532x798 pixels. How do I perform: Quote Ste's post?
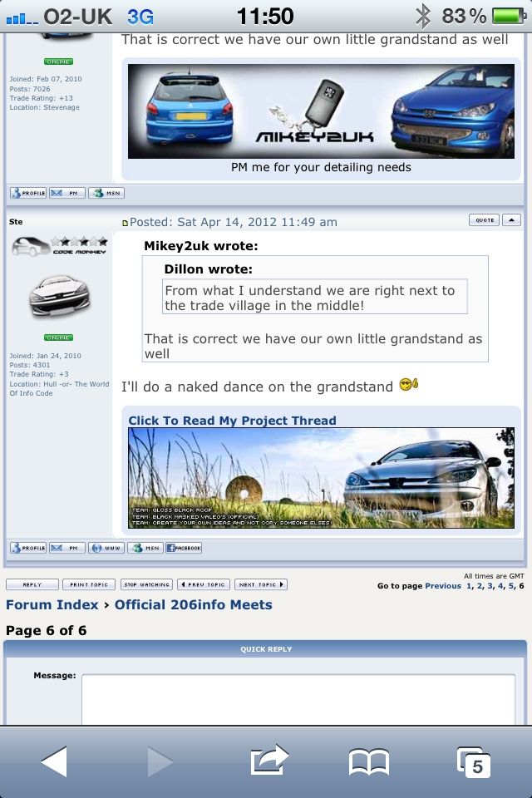(484, 220)
